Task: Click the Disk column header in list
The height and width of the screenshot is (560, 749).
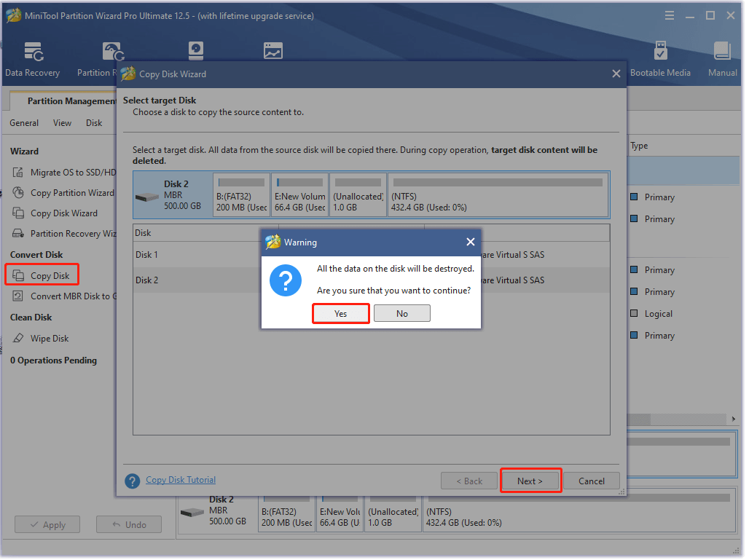Action: [207, 234]
